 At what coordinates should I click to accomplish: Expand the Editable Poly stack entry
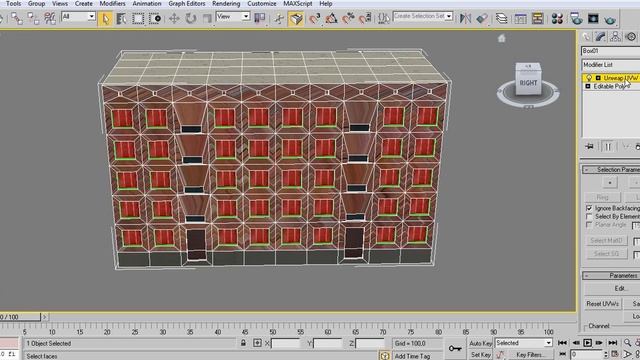point(588,86)
